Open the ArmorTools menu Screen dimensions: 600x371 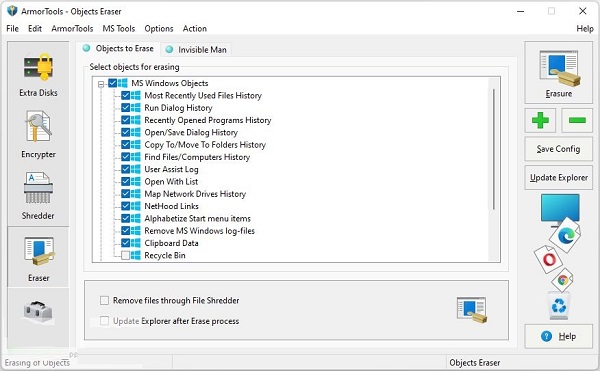pos(72,29)
